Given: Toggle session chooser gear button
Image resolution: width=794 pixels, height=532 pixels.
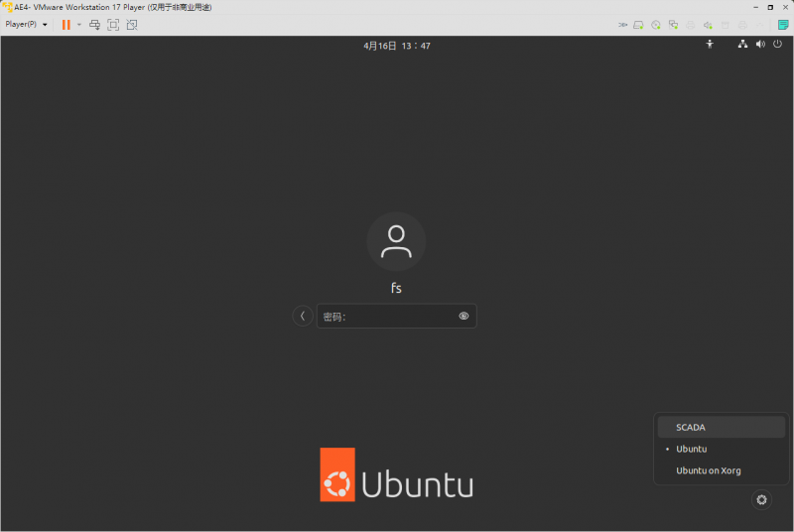Looking at the screenshot, I should 761,500.
